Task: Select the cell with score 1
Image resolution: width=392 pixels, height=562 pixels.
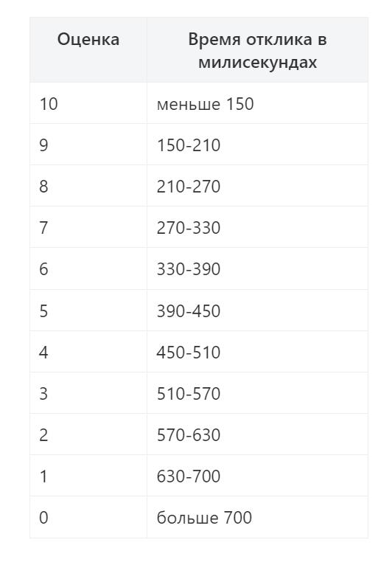Action: (88, 476)
